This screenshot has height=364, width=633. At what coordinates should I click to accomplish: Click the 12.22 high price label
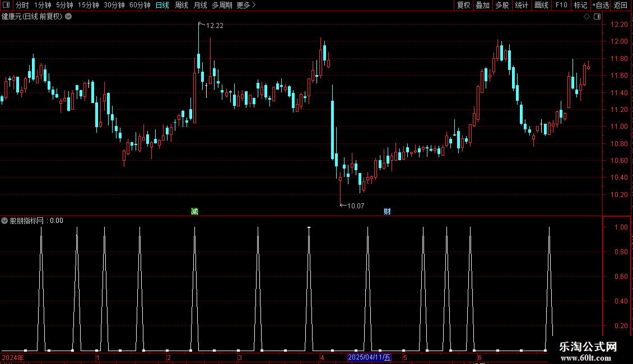click(215, 26)
